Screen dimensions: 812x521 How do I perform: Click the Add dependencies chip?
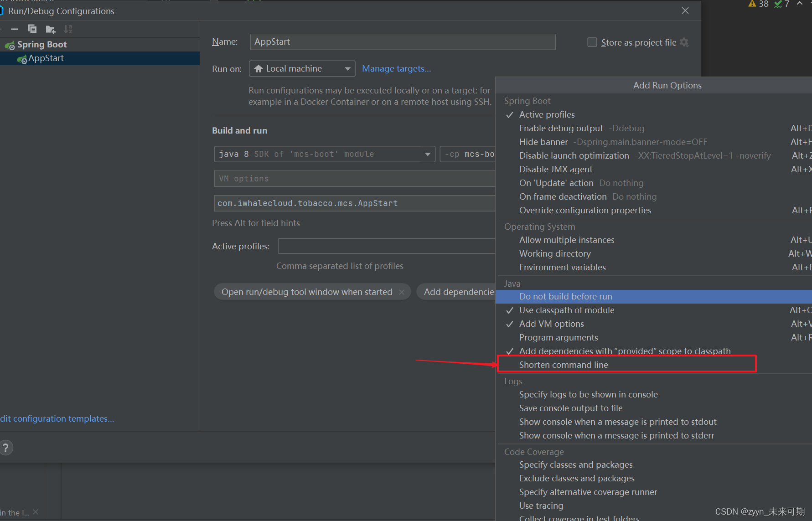tap(456, 292)
